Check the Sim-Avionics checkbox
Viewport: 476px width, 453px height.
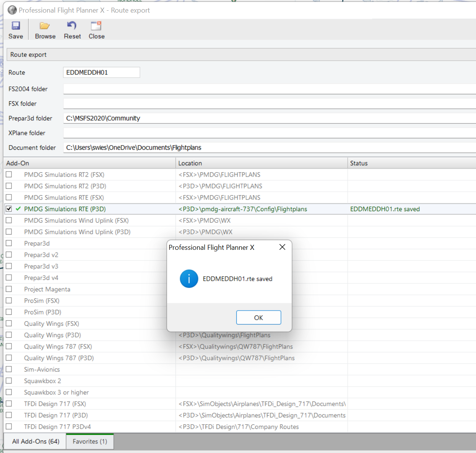coord(9,369)
